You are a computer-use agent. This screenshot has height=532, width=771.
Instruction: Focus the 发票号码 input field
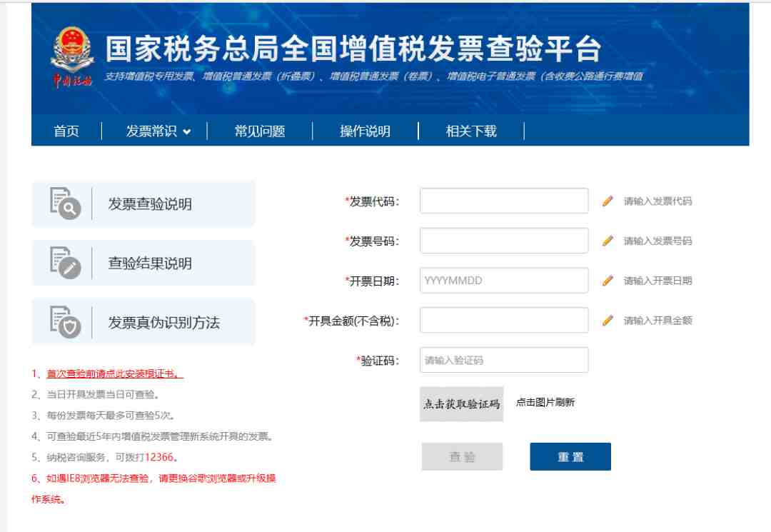504,241
